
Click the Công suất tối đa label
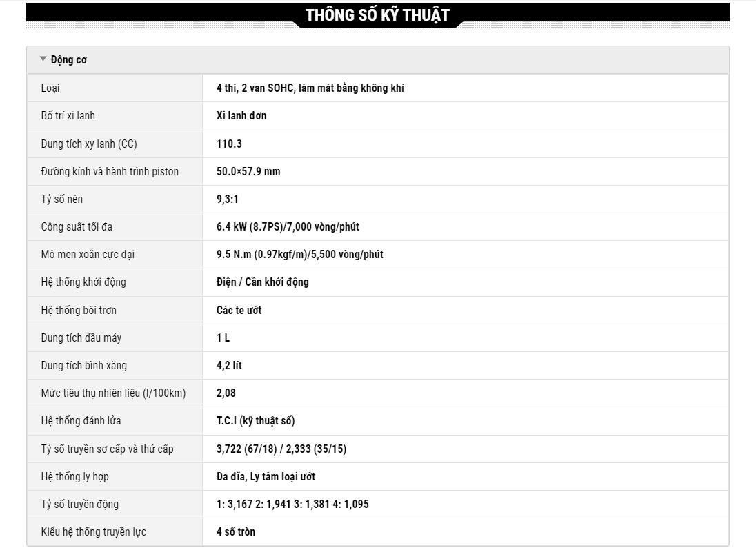(x=77, y=227)
